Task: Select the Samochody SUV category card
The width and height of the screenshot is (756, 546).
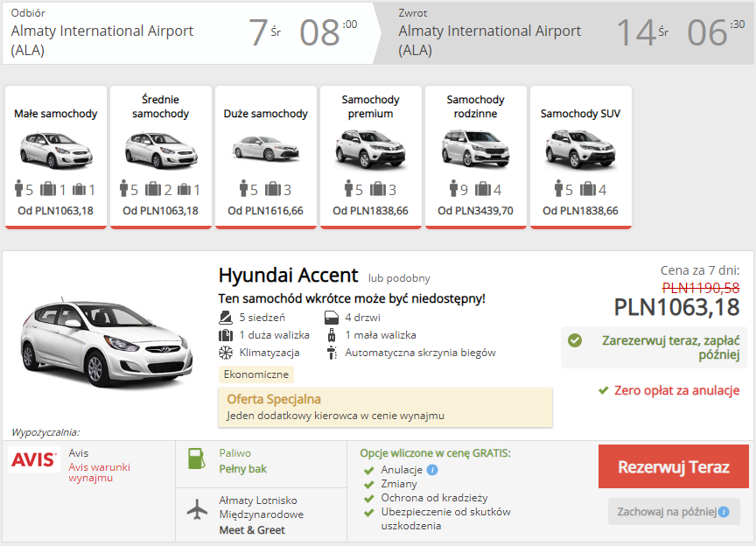Action: pos(580,157)
